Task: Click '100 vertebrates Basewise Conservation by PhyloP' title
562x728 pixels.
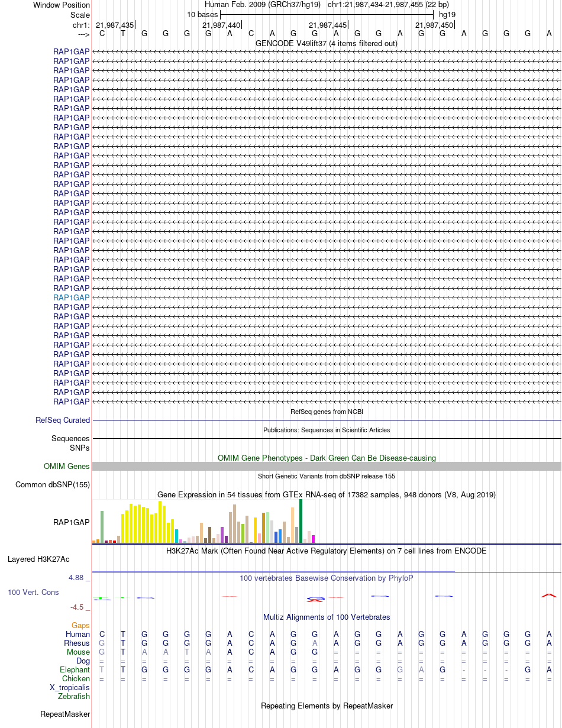Action: click(327, 578)
